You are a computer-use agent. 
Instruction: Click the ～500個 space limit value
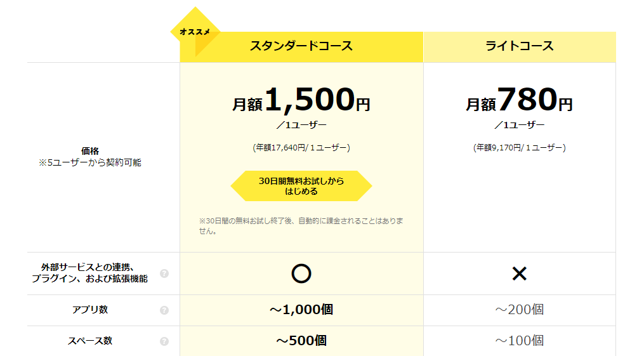(x=301, y=341)
